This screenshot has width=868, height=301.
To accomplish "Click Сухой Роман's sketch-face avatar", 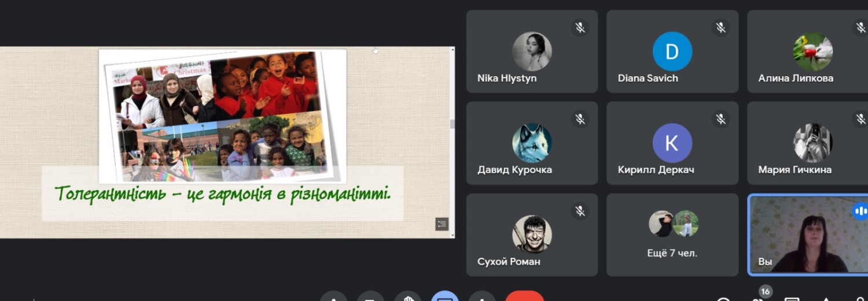I will tap(532, 235).
